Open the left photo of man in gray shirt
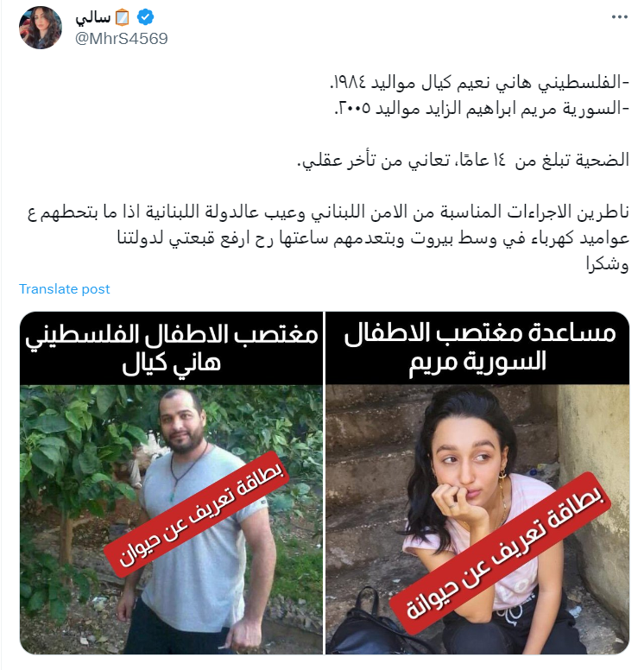The width and height of the screenshot is (644, 670). coord(172,519)
